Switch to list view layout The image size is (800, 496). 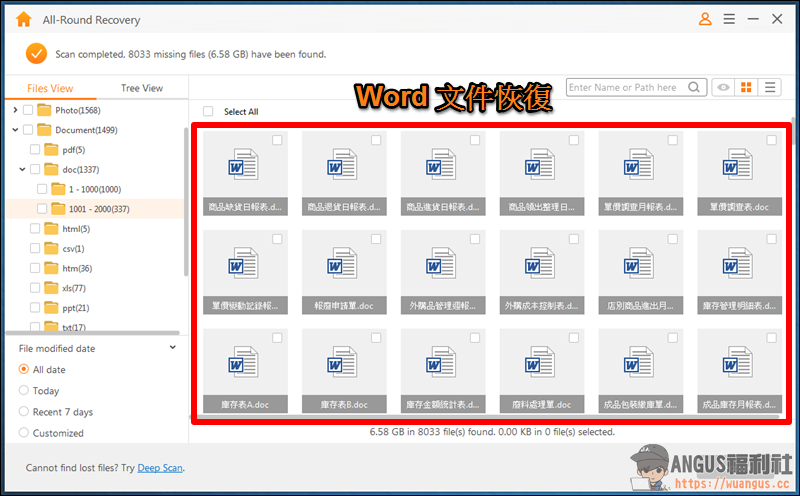[x=770, y=87]
